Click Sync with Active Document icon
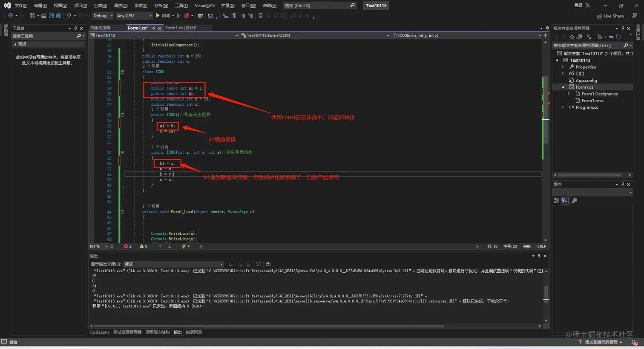644x349 pixels. [611, 37]
